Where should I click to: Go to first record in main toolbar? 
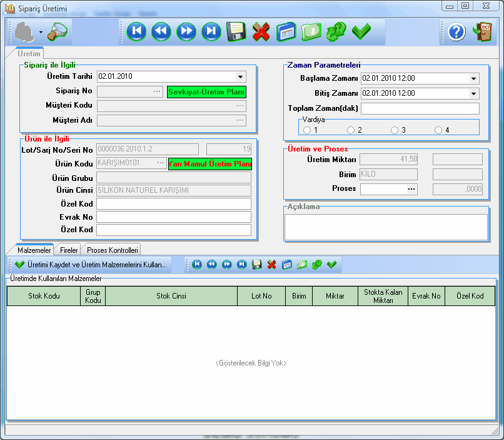pyautogui.click(x=136, y=31)
